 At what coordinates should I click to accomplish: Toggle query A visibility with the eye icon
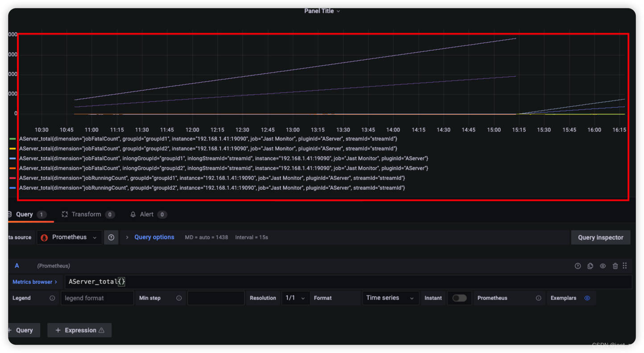[x=602, y=266]
